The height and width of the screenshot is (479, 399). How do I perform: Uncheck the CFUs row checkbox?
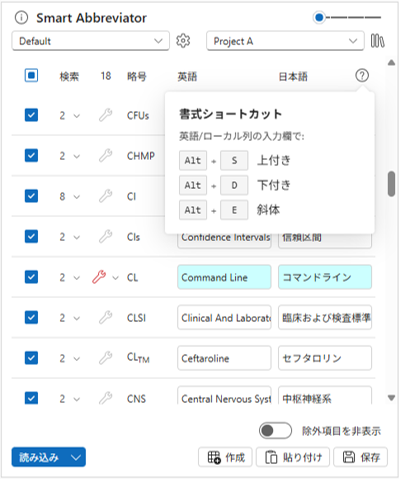click(31, 115)
